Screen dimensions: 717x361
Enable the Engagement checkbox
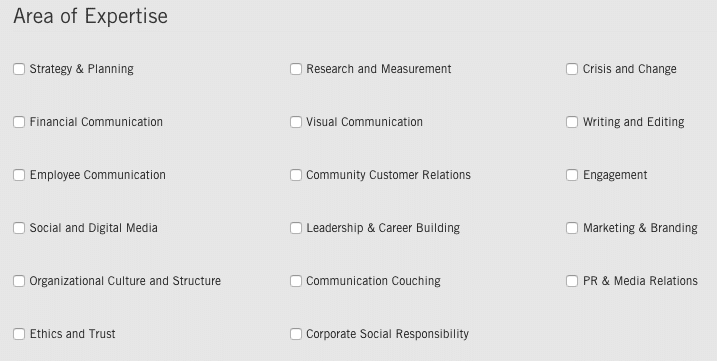click(572, 175)
